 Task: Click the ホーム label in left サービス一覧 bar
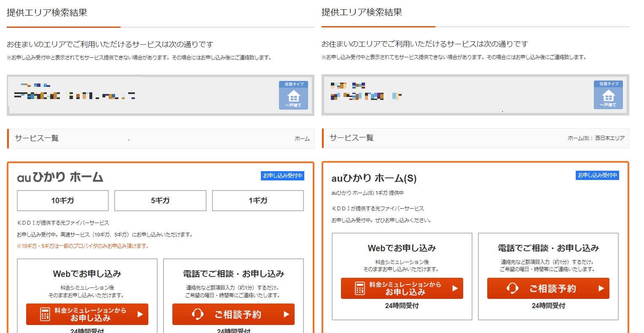pos(302,139)
